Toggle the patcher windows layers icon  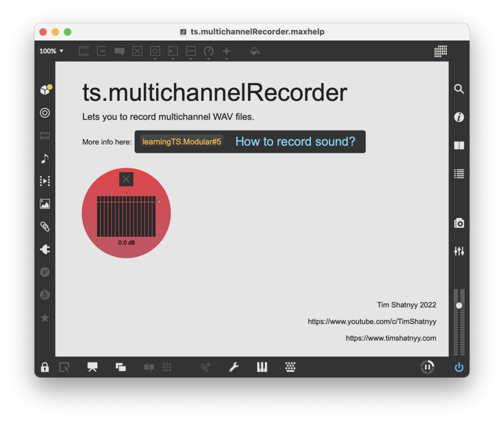pos(120,367)
